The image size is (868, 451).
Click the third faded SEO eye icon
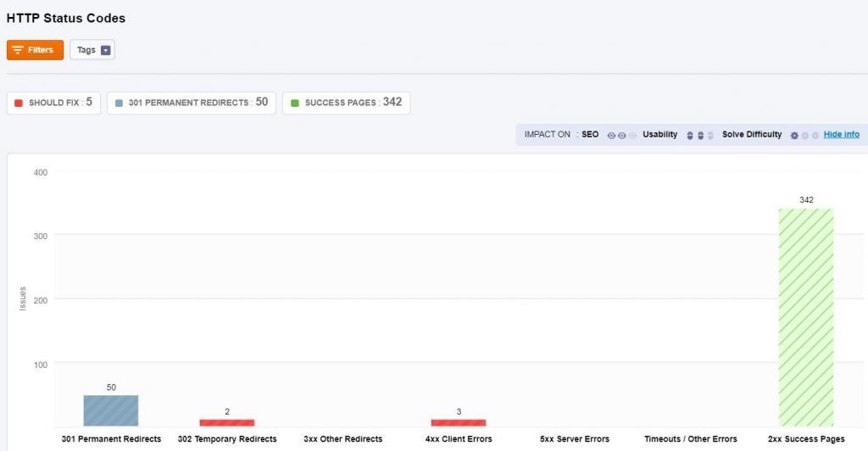[632, 136]
